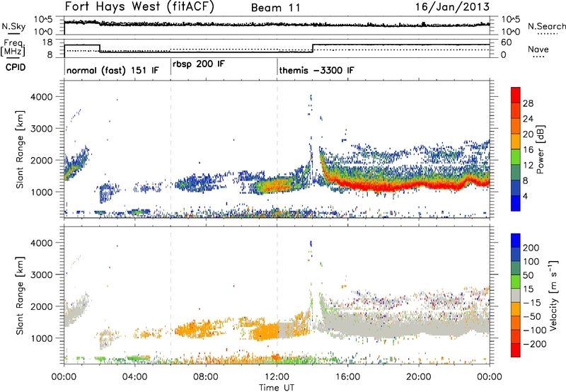Click the "4000" tick on the power panel

click(42, 97)
